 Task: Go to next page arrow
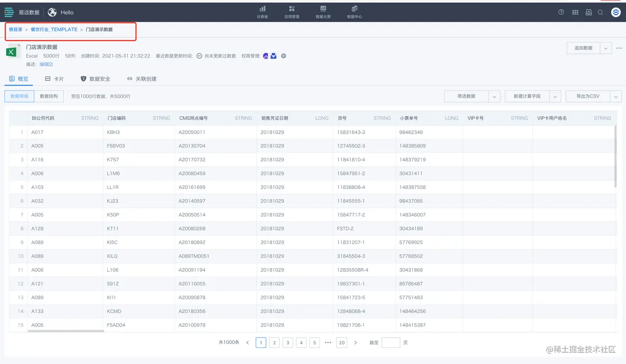(x=355, y=343)
